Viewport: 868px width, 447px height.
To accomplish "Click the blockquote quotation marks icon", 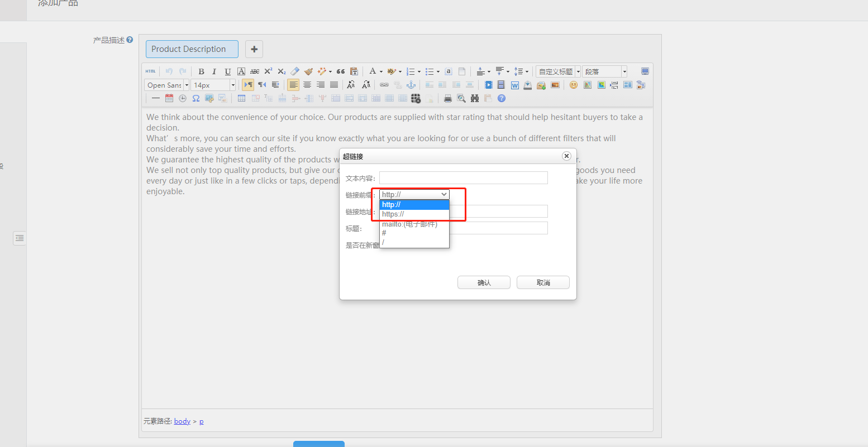I will click(x=341, y=71).
